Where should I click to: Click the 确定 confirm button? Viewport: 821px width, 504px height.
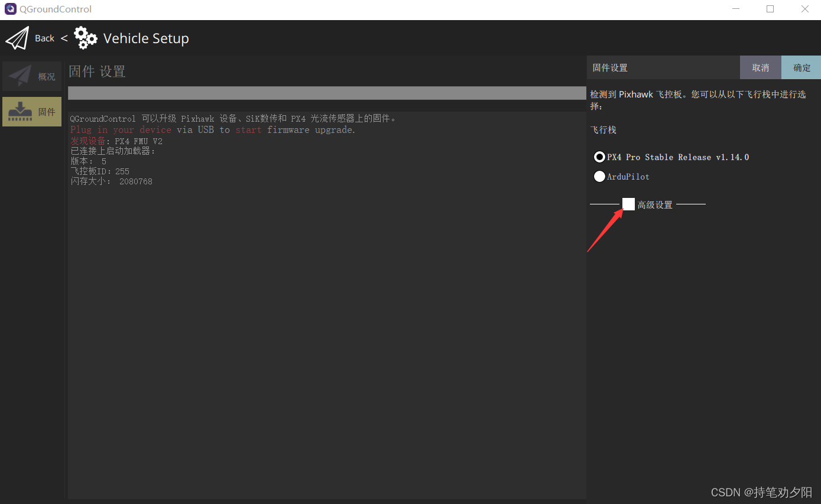801,67
